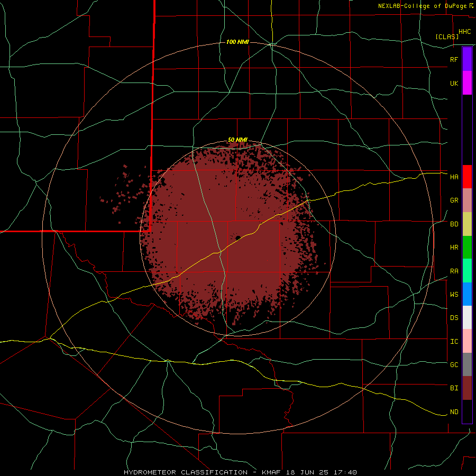Select the gray GC legend swatch
This screenshot has width=476, height=476.
click(467, 364)
